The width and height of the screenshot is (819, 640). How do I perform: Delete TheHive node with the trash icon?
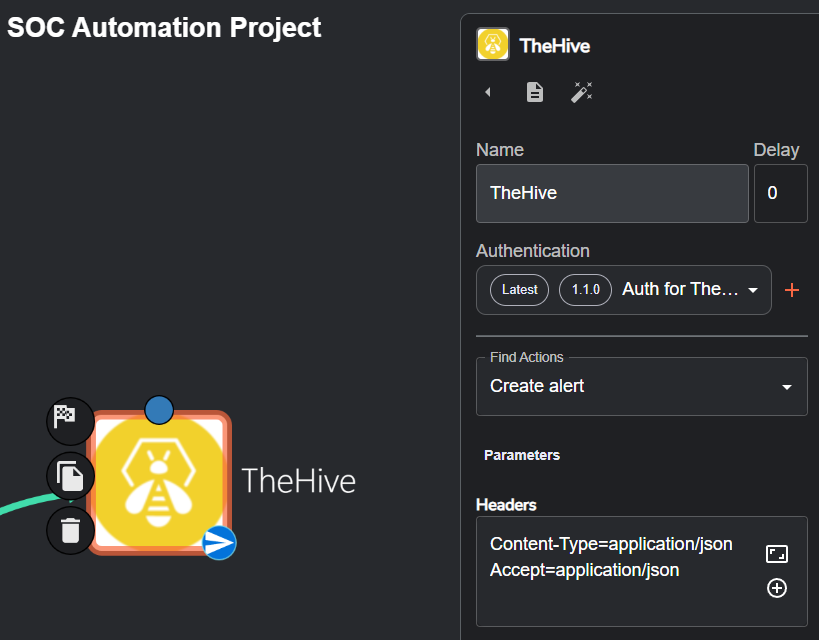70,530
